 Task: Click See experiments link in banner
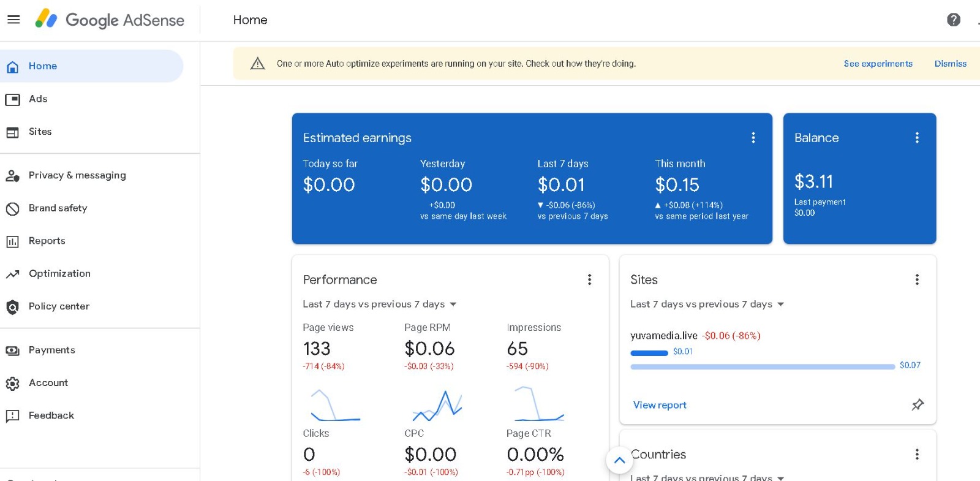click(878, 64)
